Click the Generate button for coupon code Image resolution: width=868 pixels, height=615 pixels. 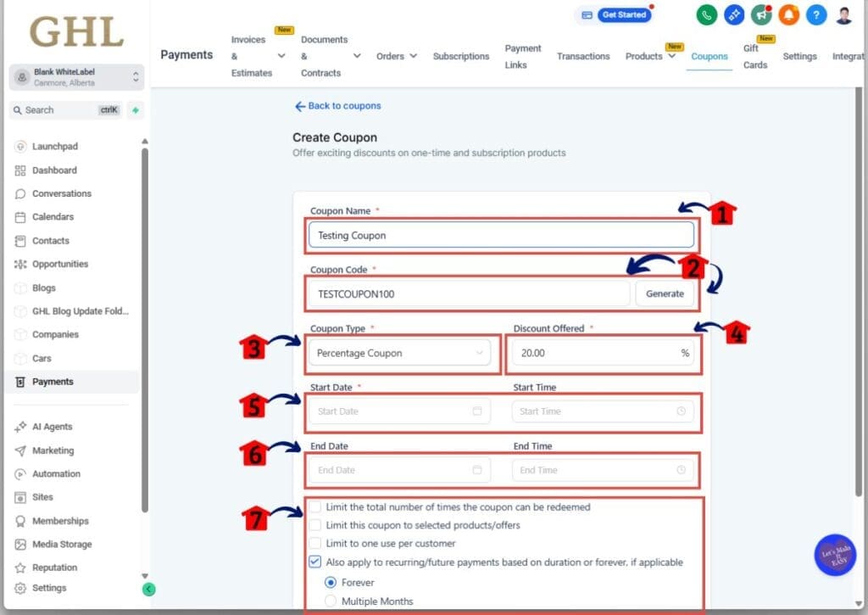[666, 293]
